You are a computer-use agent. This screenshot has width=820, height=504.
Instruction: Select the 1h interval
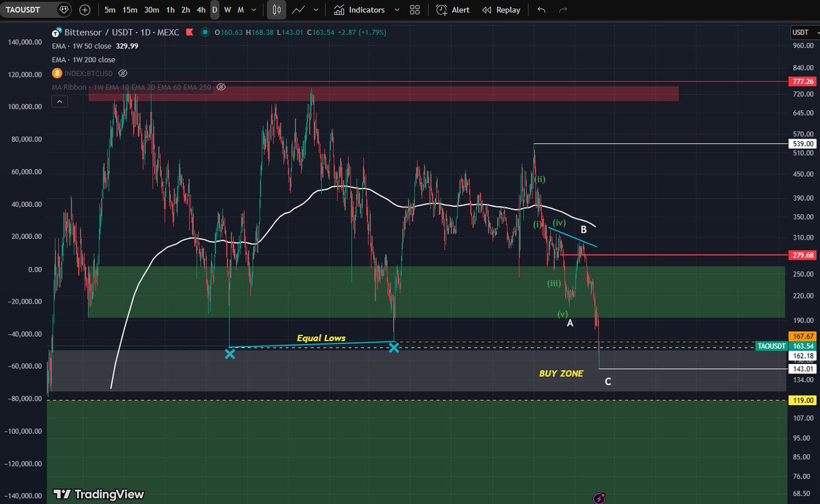(x=170, y=10)
